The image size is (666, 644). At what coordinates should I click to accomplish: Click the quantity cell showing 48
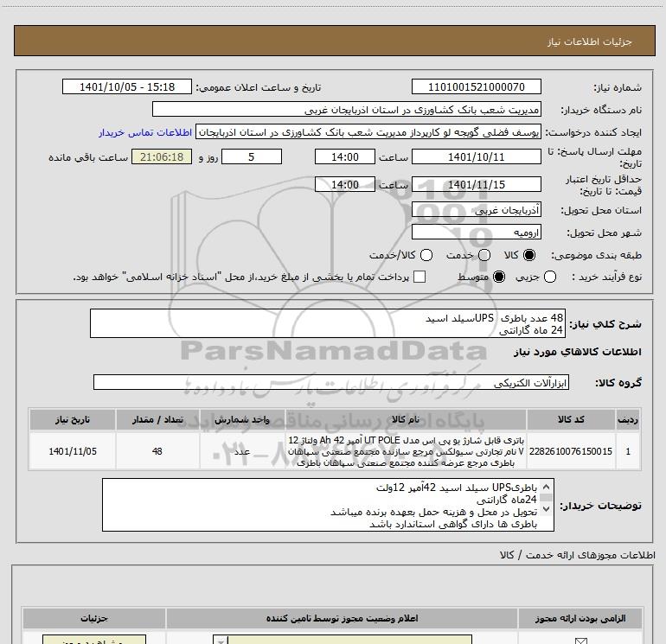pos(157,451)
